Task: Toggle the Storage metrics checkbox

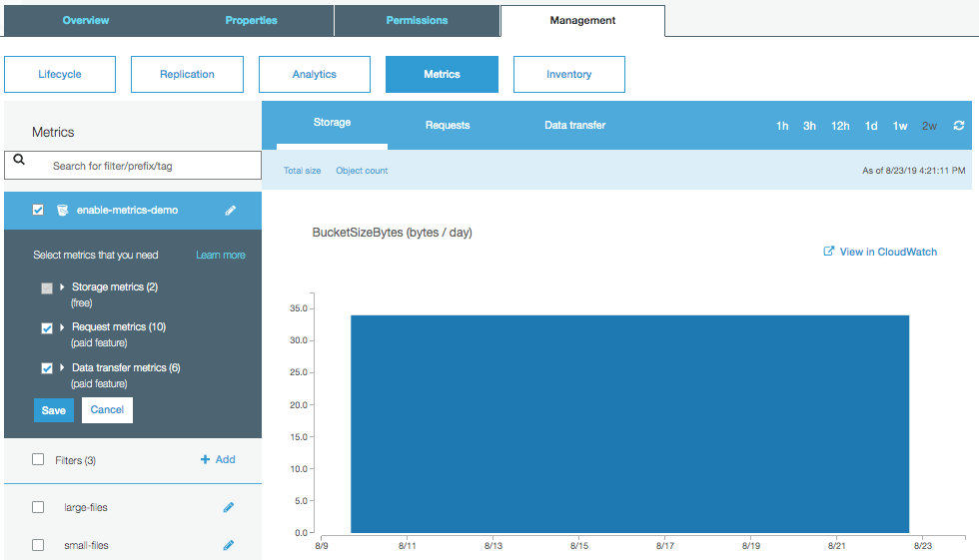Action: (x=47, y=288)
